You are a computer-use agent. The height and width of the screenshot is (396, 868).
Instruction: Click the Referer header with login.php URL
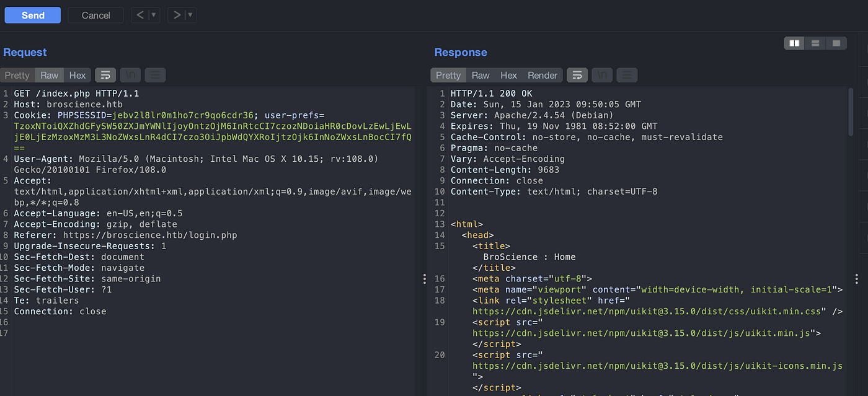pos(125,235)
